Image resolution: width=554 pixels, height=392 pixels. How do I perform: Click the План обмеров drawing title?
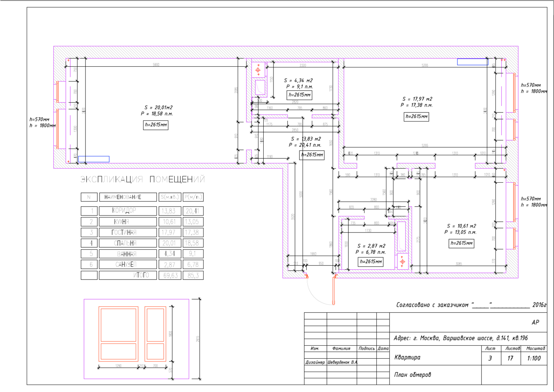tap(412, 375)
